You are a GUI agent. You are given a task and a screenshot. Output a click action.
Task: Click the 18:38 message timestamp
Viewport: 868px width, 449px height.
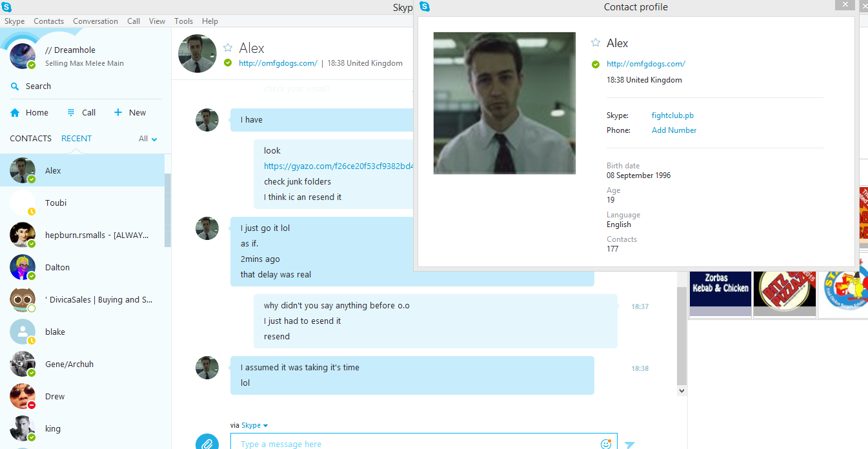640,368
